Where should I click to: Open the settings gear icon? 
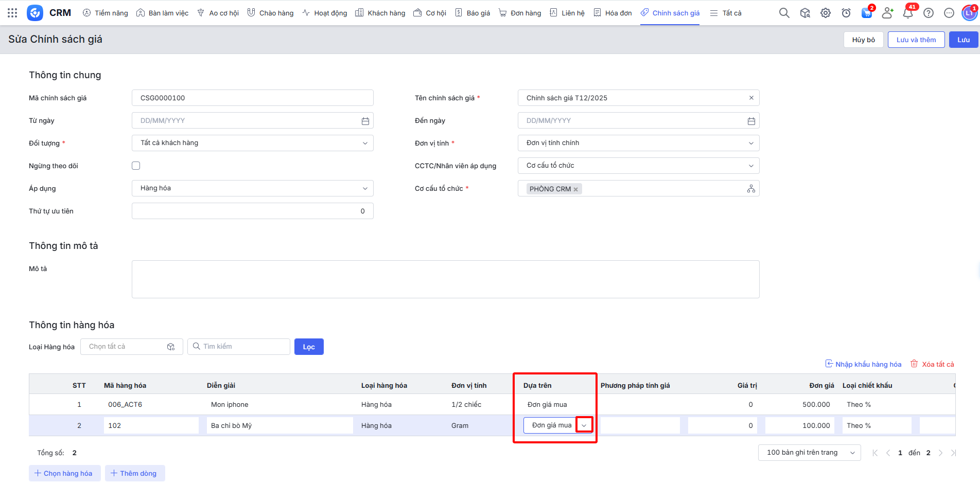(x=826, y=13)
